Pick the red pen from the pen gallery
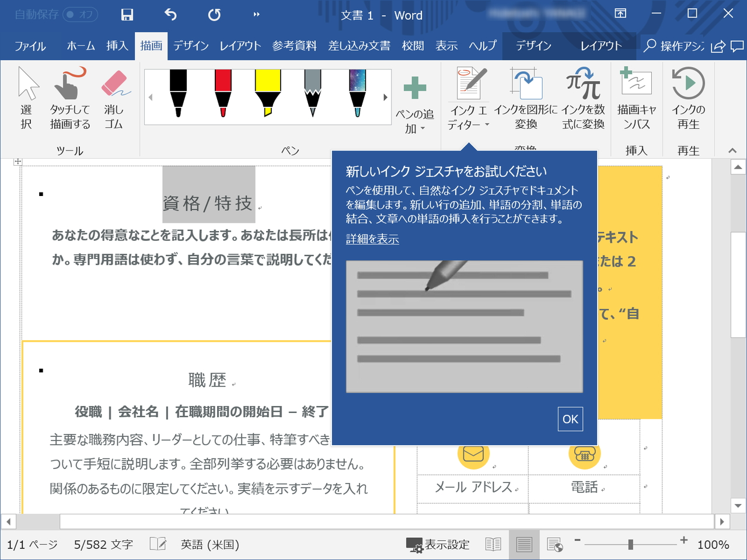The height and width of the screenshot is (560, 747). pos(222,96)
